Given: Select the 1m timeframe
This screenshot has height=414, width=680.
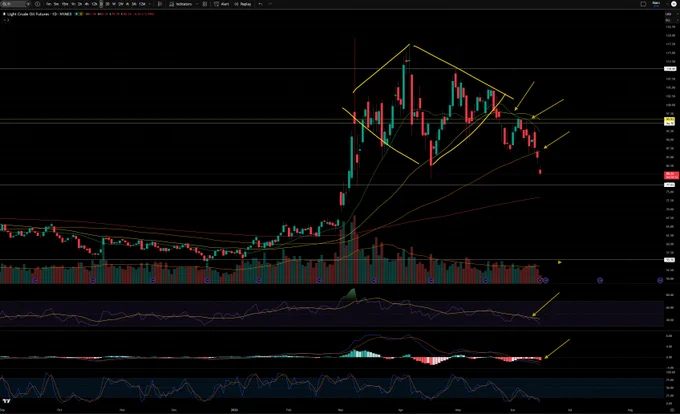Looking at the screenshot, I should coord(49,4).
